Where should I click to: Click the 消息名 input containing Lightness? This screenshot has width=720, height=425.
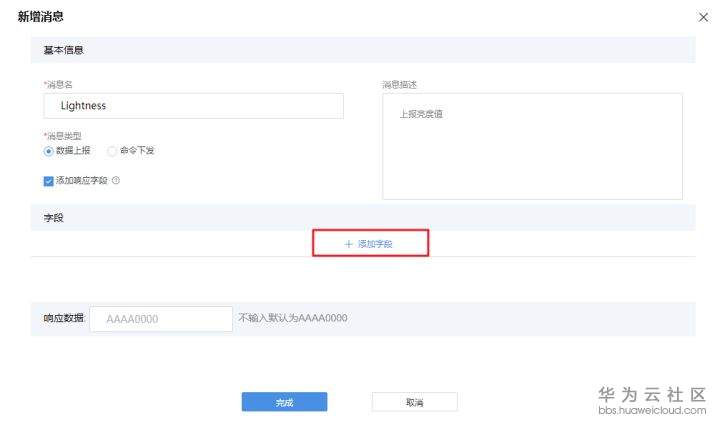pyautogui.click(x=193, y=106)
